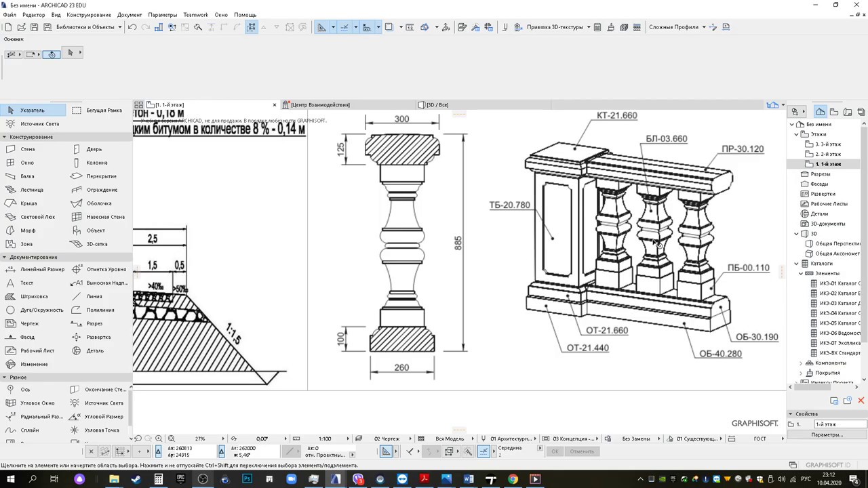
Task: Collapse the Этажи tree node
Action: click(x=797, y=134)
